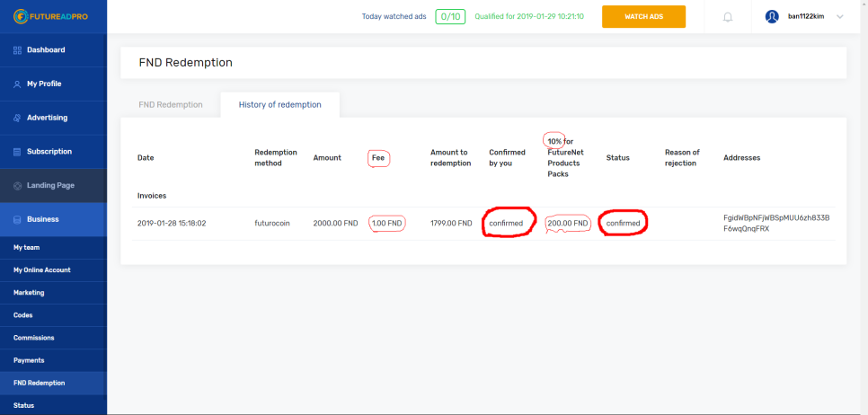The image size is (868, 415).
Task: Open Status submenu item
Action: (53, 406)
